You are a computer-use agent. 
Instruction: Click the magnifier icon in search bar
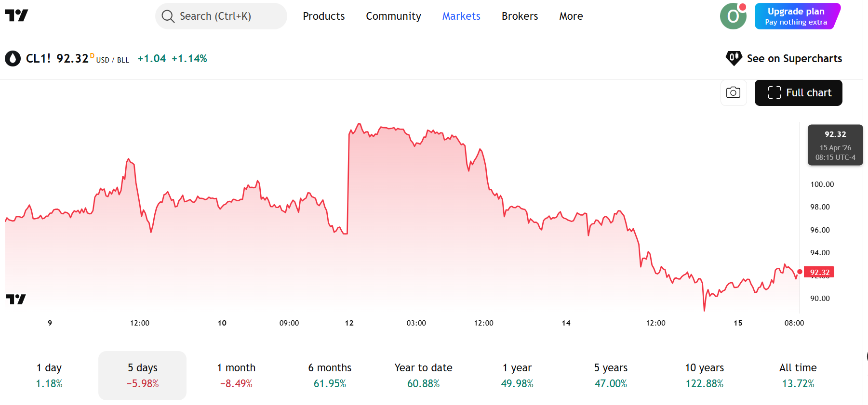pyautogui.click(x=168, y=16)
